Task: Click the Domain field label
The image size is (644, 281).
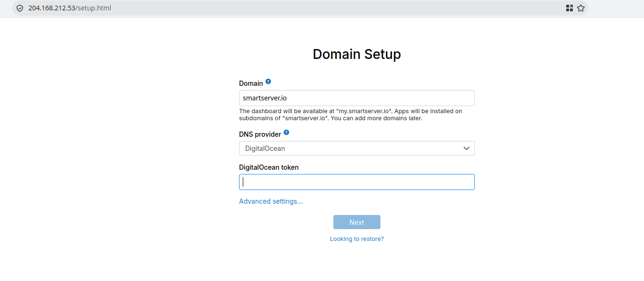Action: [251, 83]
